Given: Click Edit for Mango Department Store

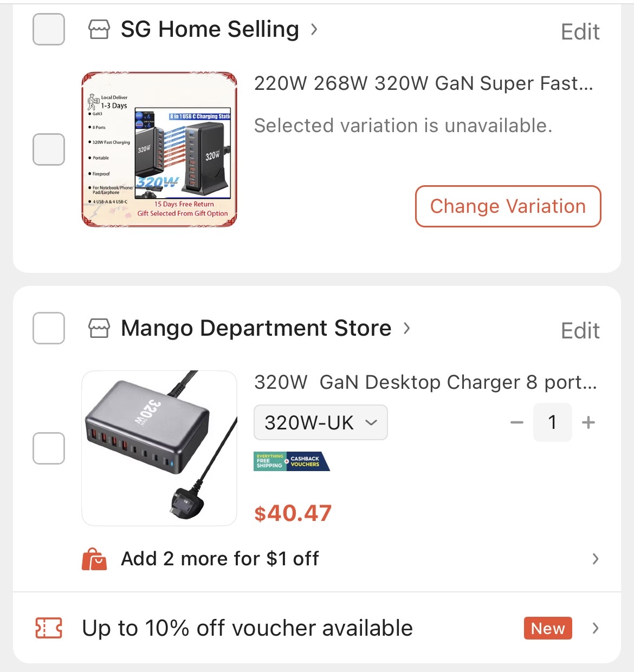Looking at the screenshot, I should coord(580,331).
